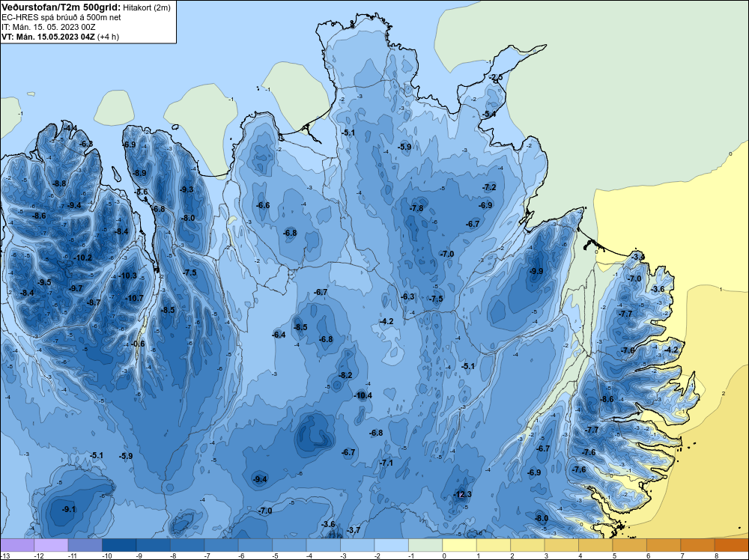
Task: Click legend swatch between -8 and -7
Action: click(187, 545)
